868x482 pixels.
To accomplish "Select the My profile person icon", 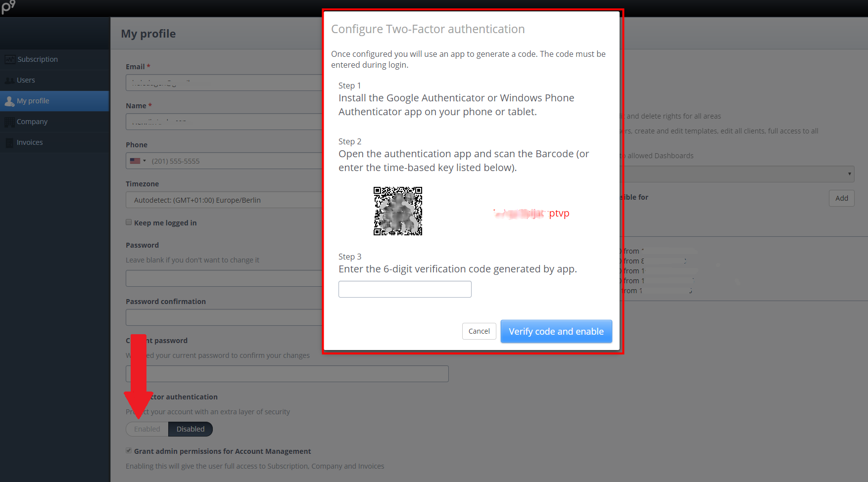I will click(x=9, y=101).
